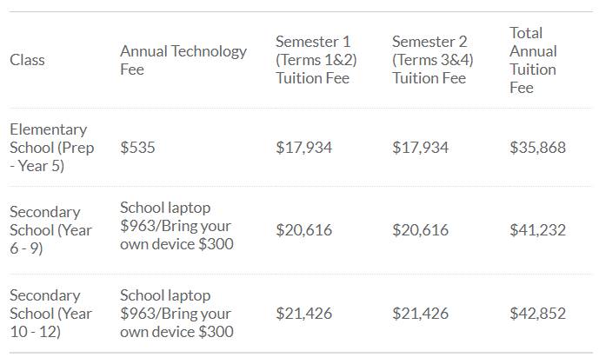Click the Secondary School (Year 6 - 9) cell

click(x=50, y=230)
